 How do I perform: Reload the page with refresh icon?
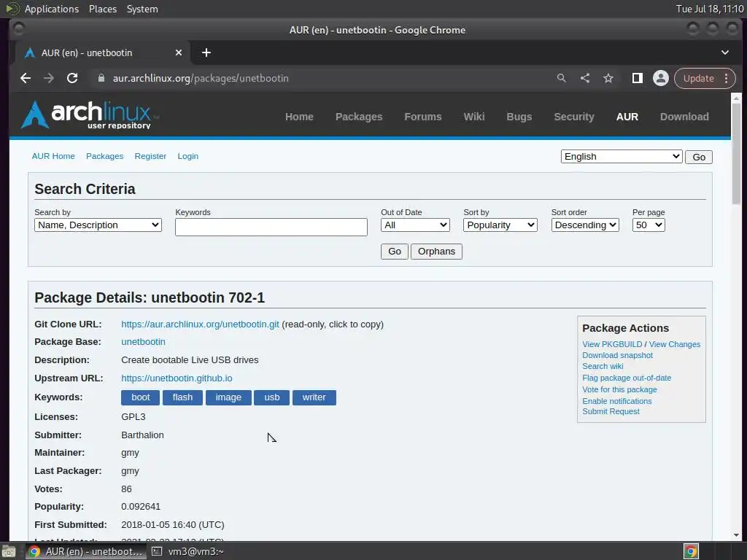(72, 78)
